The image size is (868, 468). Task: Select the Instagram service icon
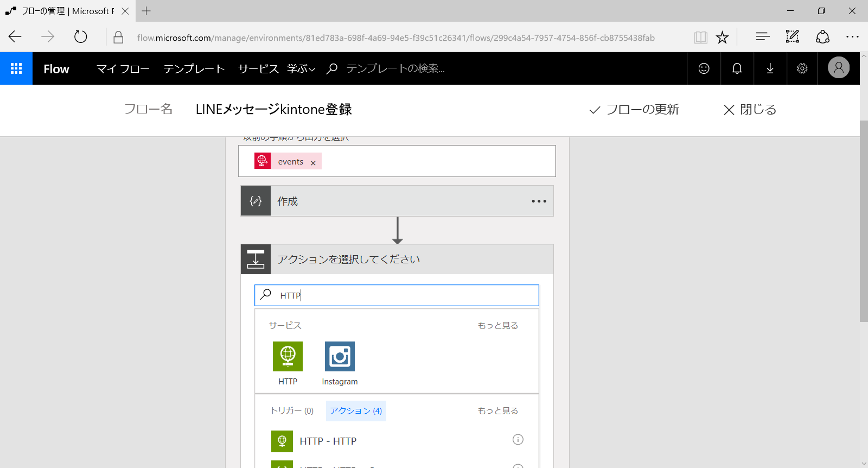[x=340, y=356]
